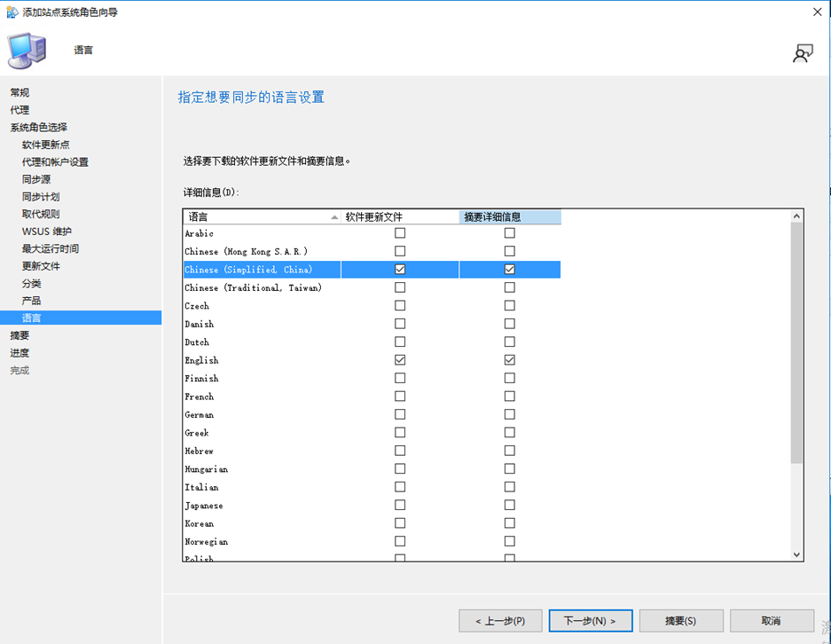The height and width of the screenshot is (644, 831).
Task: Select the Greek language row
Action: pyautogui.click(x=372, y=433)
